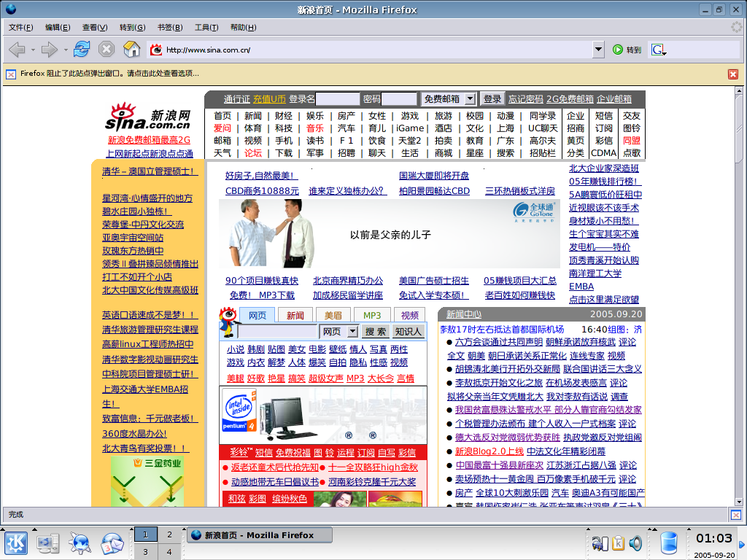The height and width of the screenshot is (560, 747).
Task: Click the green Go (转到) button
Action: (x=627, y=50)
